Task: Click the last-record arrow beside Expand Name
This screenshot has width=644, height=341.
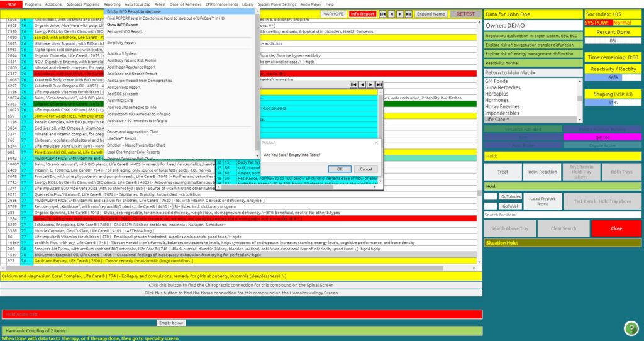Action: point(409,14)
